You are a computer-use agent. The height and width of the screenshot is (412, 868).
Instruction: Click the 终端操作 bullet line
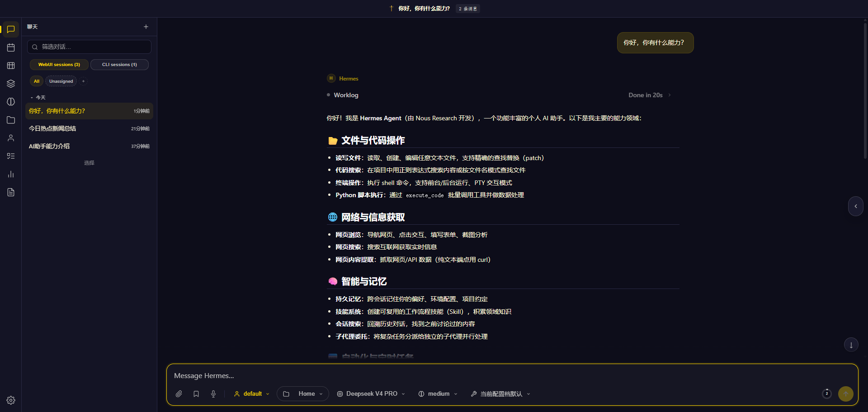click(x=424, y=183)
